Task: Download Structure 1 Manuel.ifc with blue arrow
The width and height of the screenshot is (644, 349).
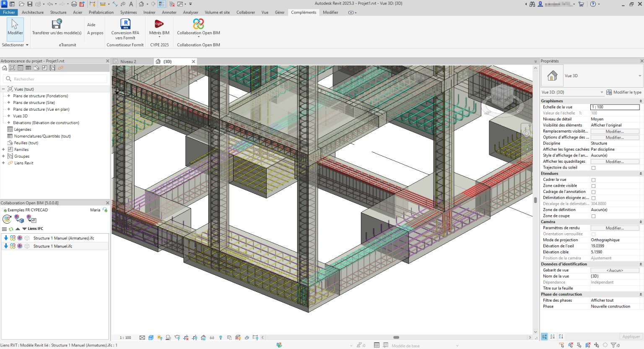Action: [6, 246]
